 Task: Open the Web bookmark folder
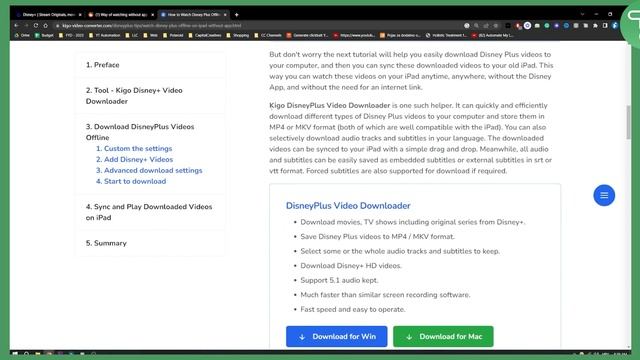pos(150,36)
